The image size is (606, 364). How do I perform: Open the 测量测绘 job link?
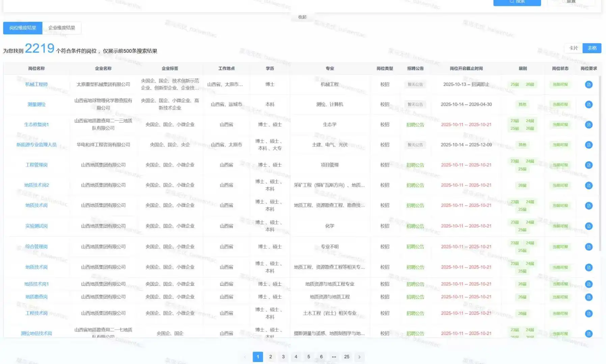click(x=36, y=104)
